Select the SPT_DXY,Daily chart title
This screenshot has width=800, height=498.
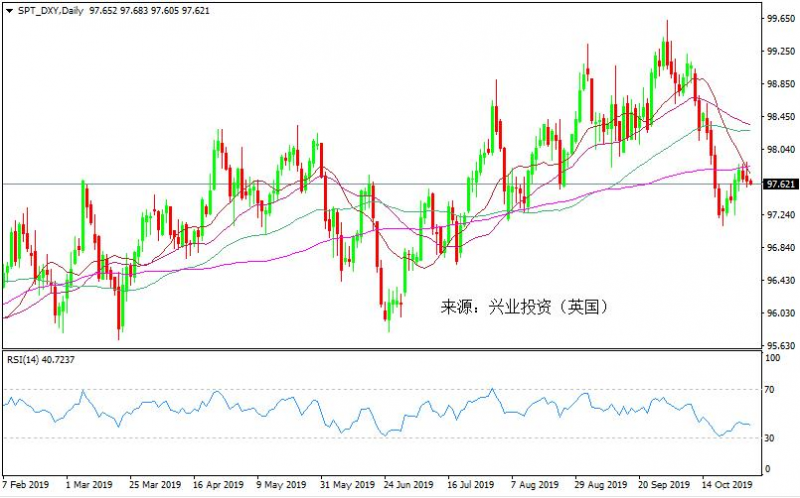(49, 9)
